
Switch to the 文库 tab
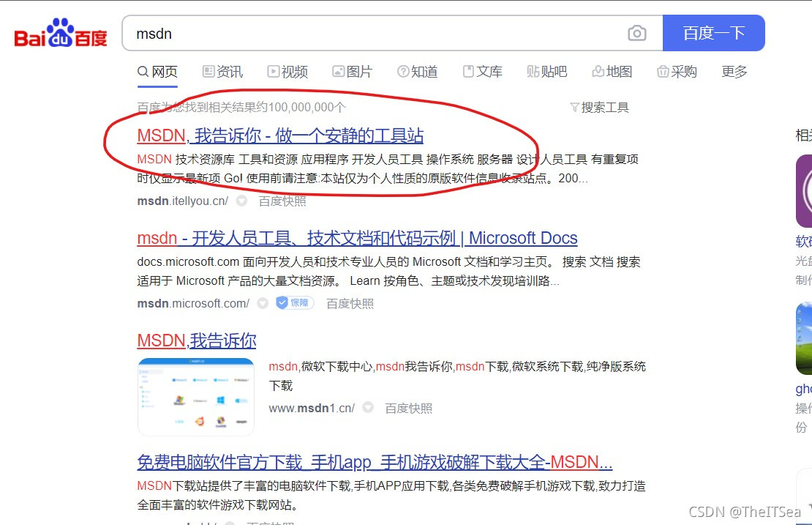point(483,72)
